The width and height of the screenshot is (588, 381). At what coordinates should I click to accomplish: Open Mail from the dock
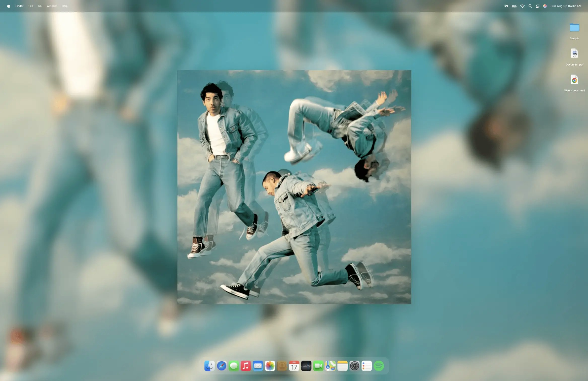tap(258, 366)
